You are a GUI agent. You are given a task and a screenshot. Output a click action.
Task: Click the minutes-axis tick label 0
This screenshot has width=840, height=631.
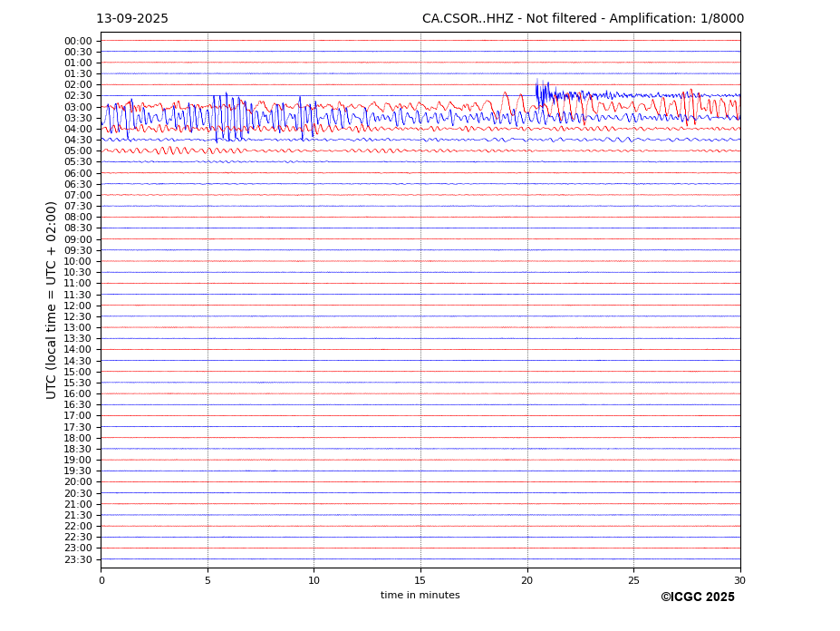click(101, 580)
